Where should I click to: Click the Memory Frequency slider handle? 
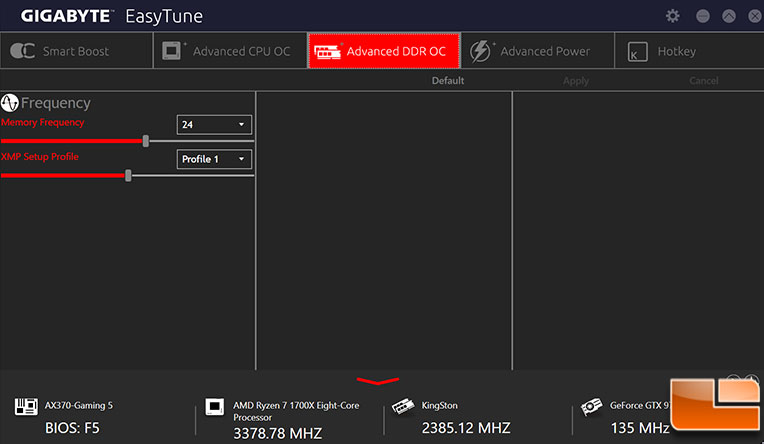tap(146, 141)
